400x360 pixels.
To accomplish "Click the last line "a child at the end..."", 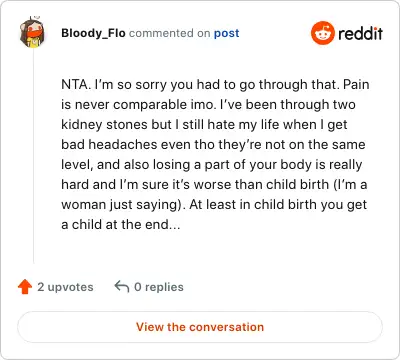I will (121, 224).
